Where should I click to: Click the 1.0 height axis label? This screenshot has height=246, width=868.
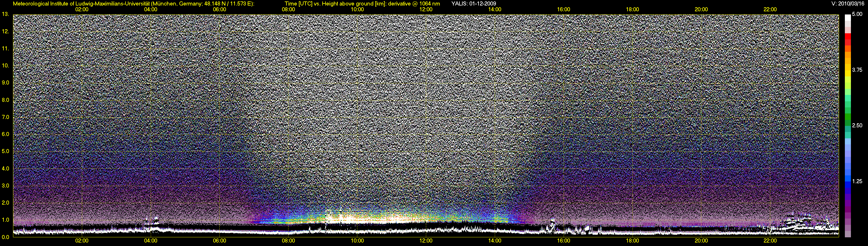[5, 220]
